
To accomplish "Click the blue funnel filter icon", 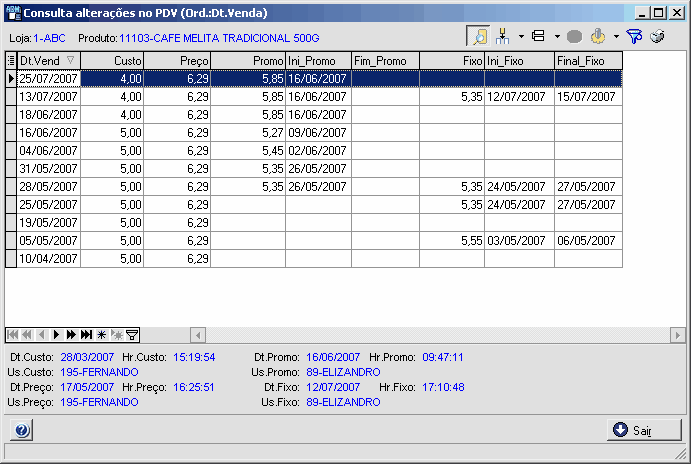I will (x=634, y=37).
